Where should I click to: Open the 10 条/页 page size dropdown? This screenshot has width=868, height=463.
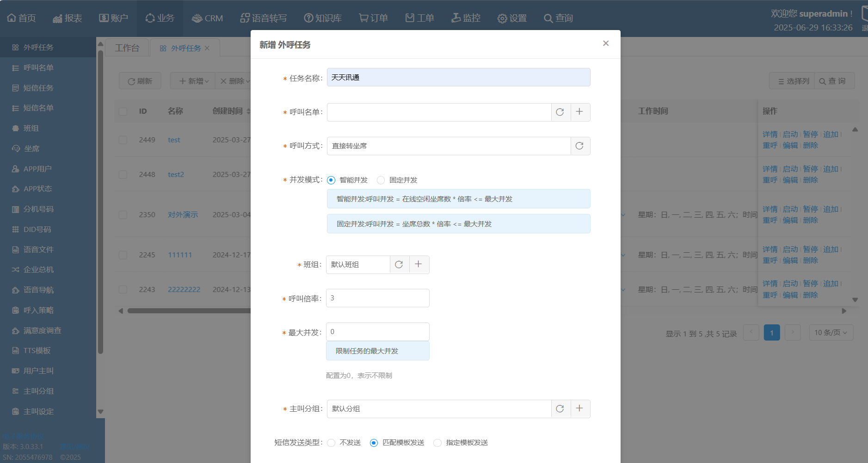click(x=831, y=333)
